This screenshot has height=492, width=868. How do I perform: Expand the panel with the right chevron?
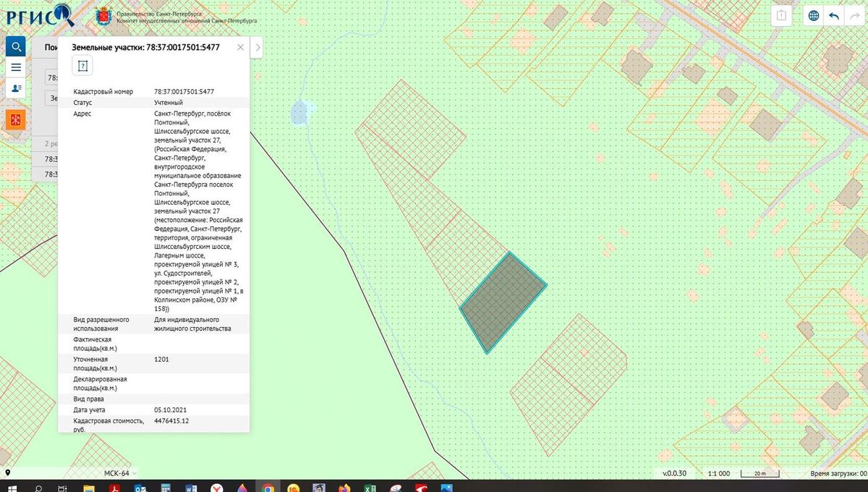coord(258,48)
